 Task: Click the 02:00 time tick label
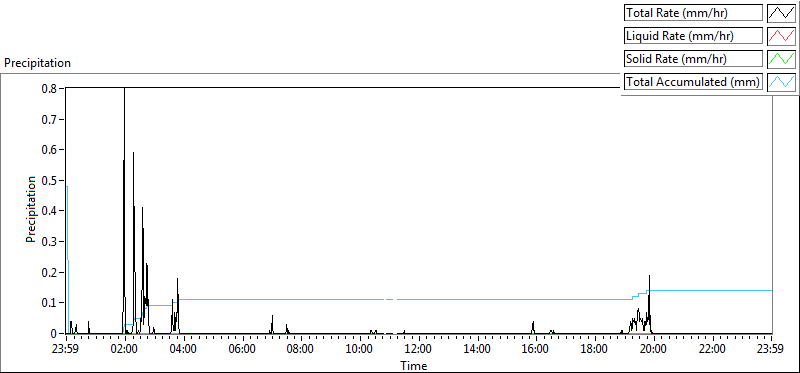coord(124,350)
